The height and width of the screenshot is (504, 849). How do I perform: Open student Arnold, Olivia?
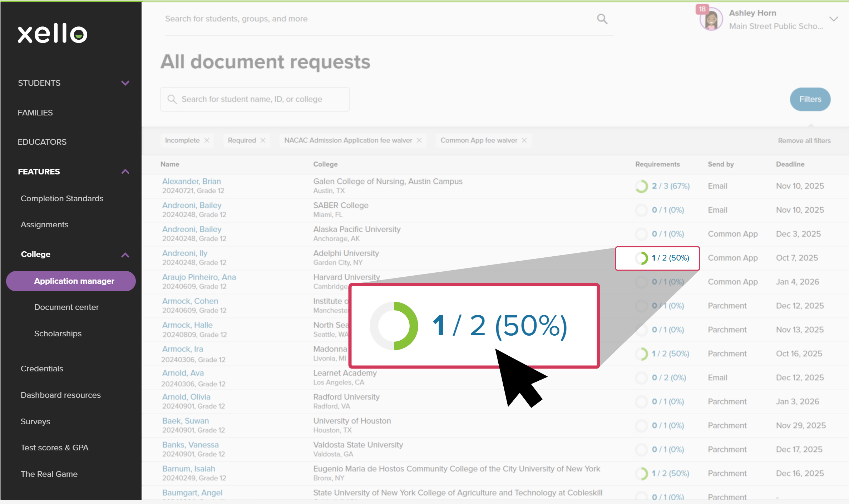tap(186, 397)
